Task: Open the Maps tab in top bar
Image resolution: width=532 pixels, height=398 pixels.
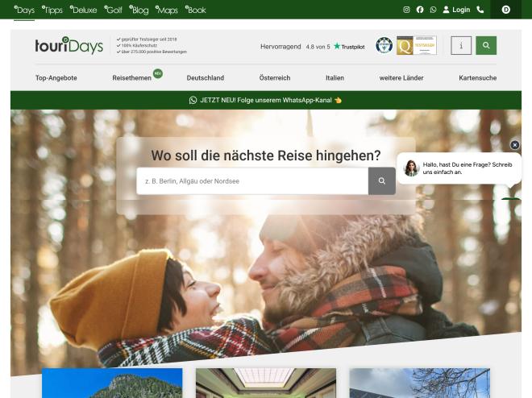Action: [167, 10]
